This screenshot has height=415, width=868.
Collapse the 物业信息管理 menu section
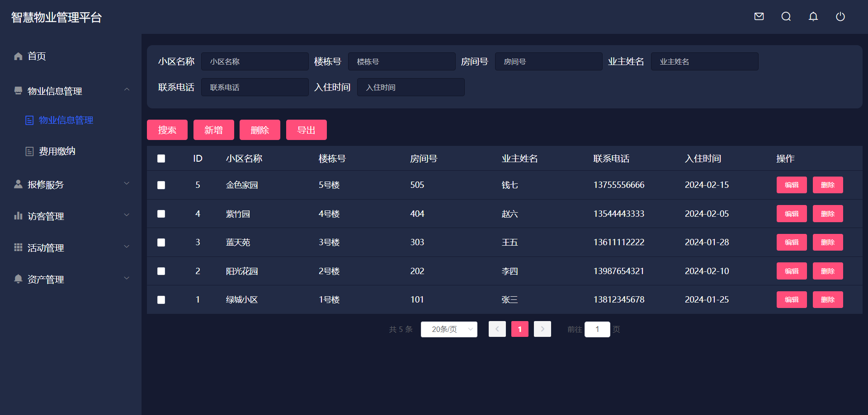127,89
